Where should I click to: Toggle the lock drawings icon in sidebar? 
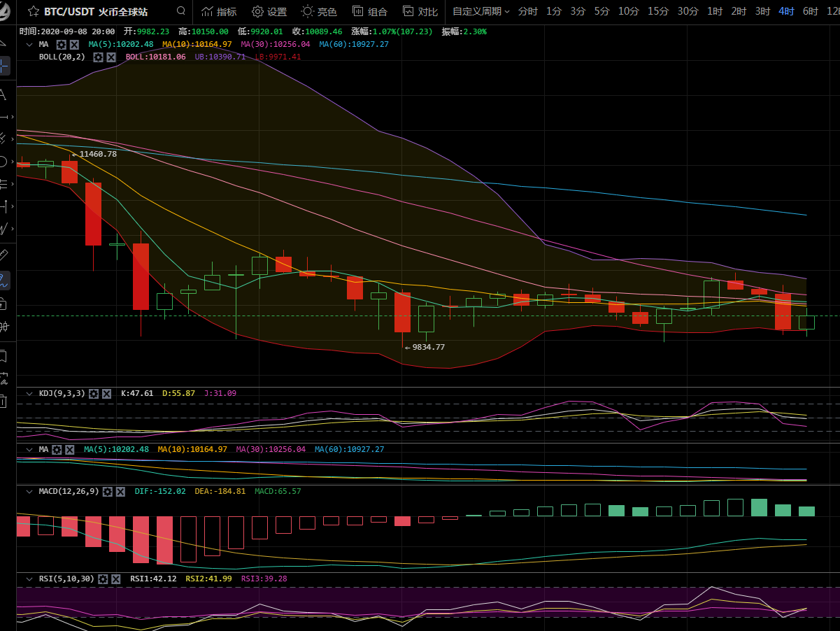3,303
